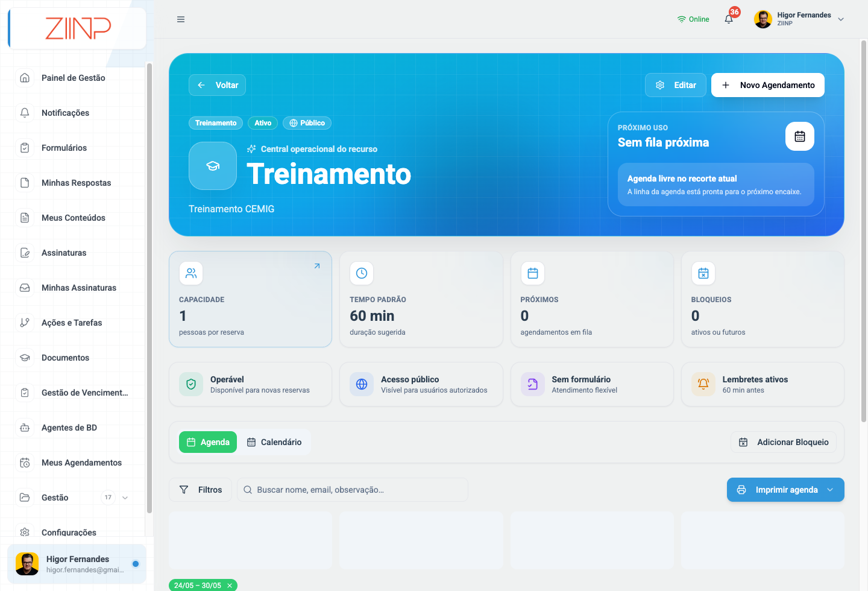868x591 pixels.
Task: Click the form icon beside Sem formulário
Action: click(x=533, y=384)
